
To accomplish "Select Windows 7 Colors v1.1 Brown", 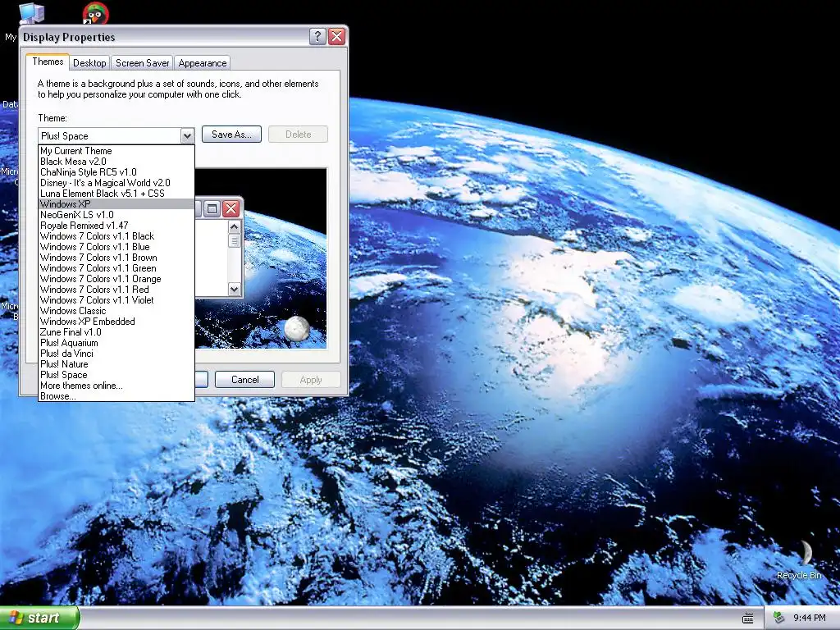I will [x=116, y=258].
